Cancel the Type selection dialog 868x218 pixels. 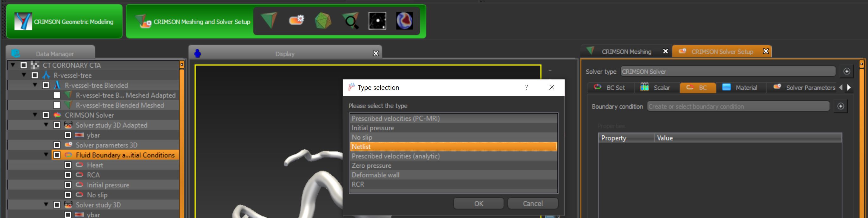533,203
